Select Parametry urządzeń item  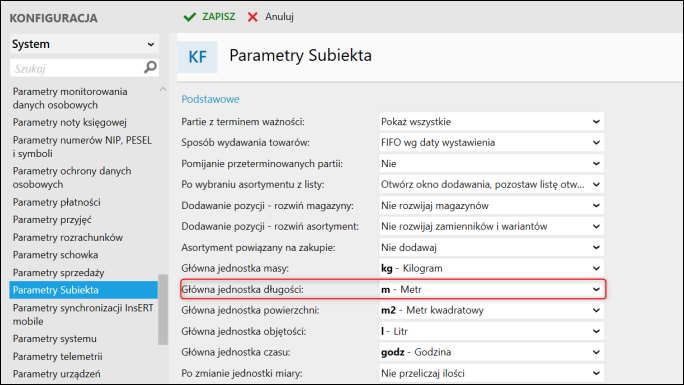point(56,374)
